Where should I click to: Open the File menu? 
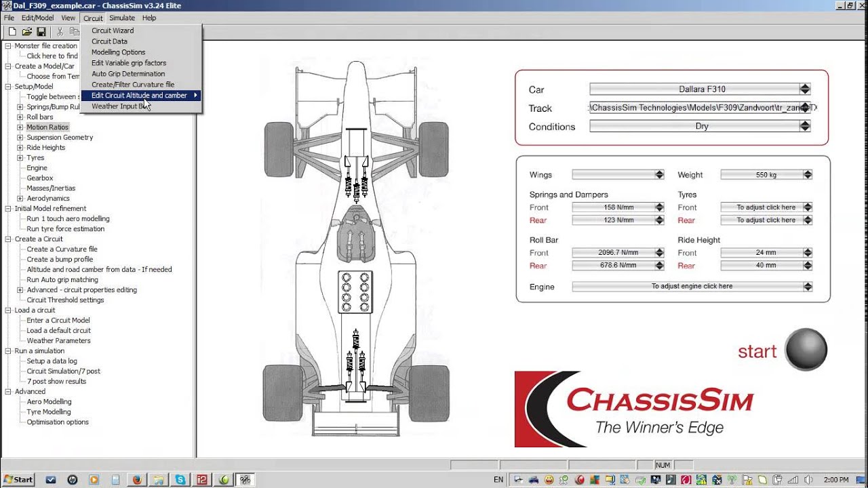[9, 18]
